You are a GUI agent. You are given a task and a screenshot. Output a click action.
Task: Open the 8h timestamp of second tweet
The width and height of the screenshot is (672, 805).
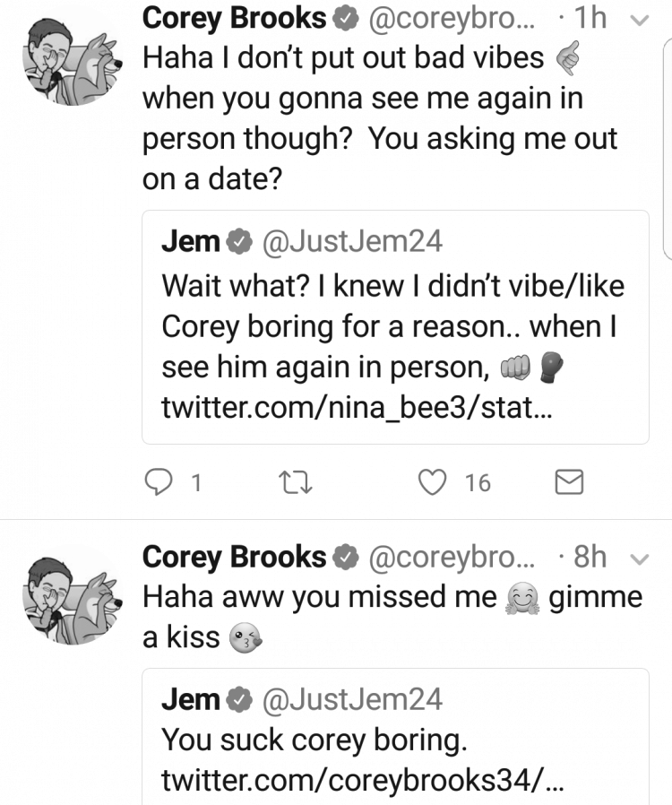pyautogui.click(x=590, y=557)
